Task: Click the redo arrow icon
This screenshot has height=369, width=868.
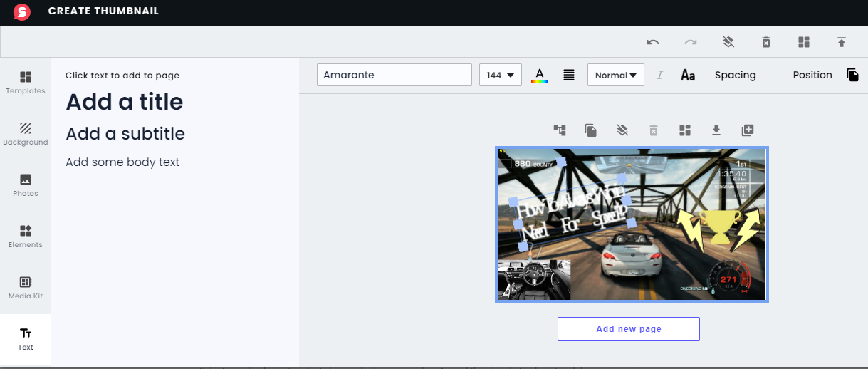Action: coord(691,42)
